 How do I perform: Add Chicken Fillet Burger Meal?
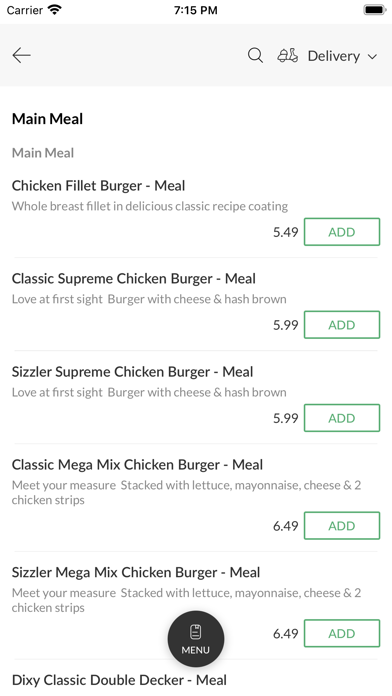[x=342, y=232]
